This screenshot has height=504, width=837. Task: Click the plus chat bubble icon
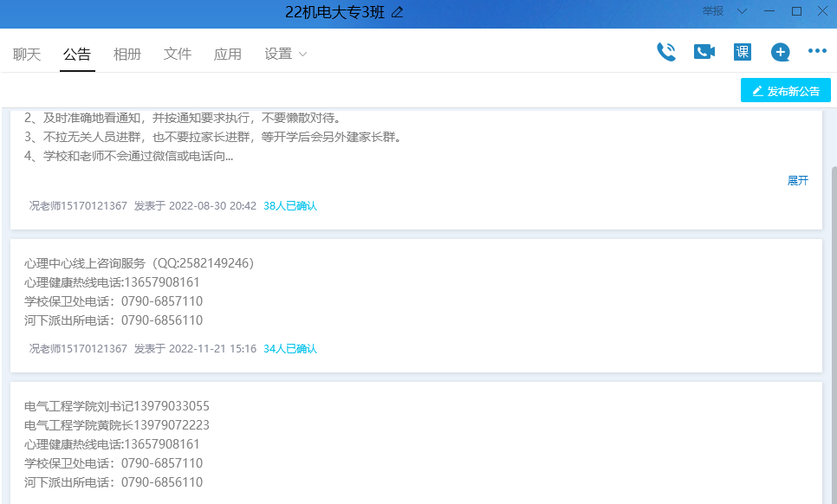pyautogui.click(x=780, y=52)
